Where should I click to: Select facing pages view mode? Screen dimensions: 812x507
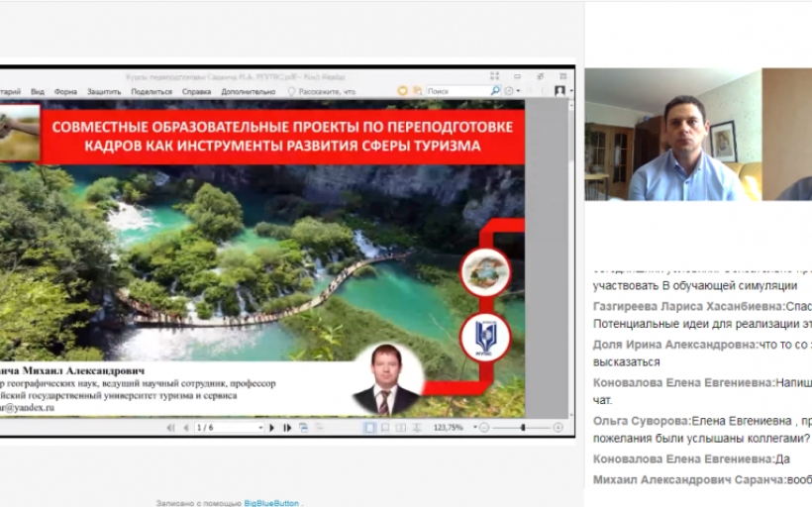401,428
